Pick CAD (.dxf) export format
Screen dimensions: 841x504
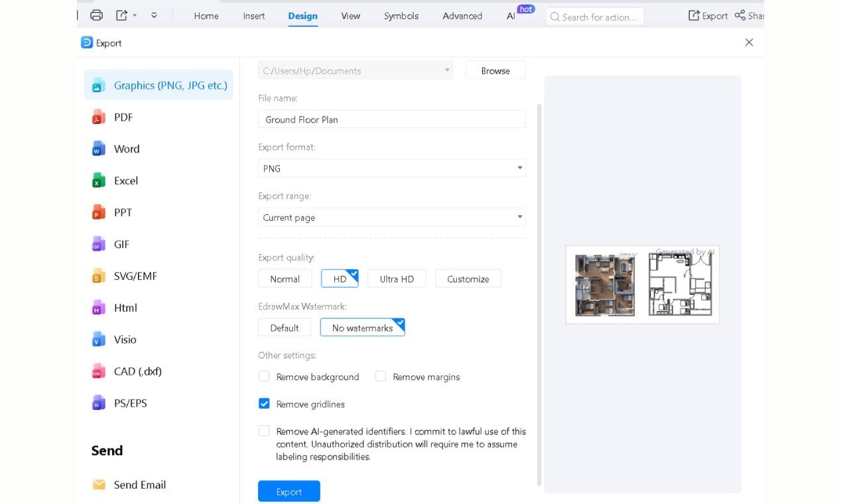(x=98, y=371)
